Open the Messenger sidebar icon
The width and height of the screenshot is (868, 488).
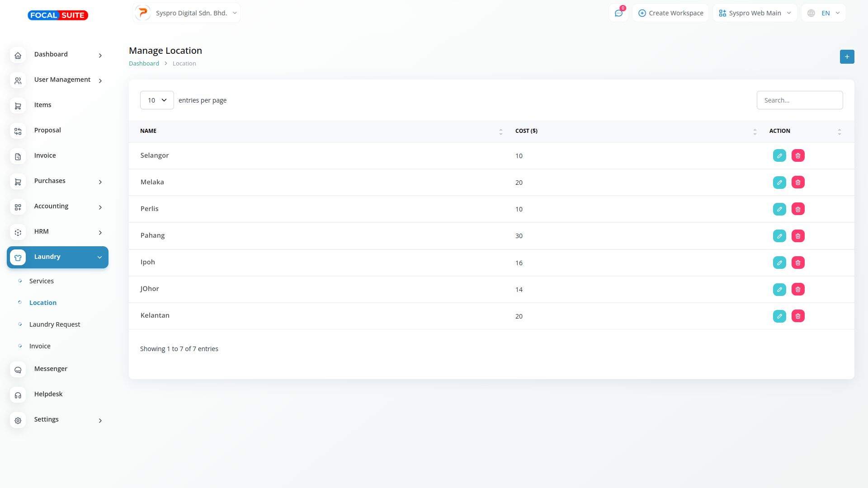click(x=18, y=370)
